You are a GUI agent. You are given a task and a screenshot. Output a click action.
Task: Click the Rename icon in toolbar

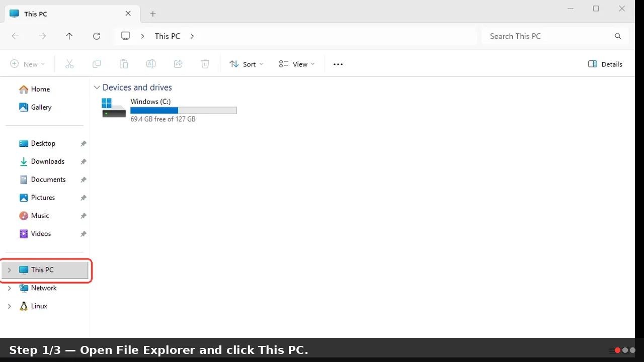[150, 64]
